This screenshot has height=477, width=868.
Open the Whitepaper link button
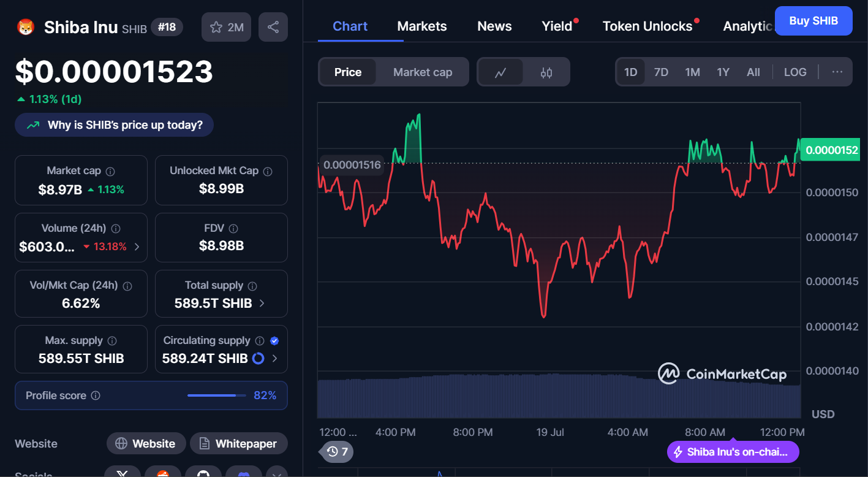(239, 443)
